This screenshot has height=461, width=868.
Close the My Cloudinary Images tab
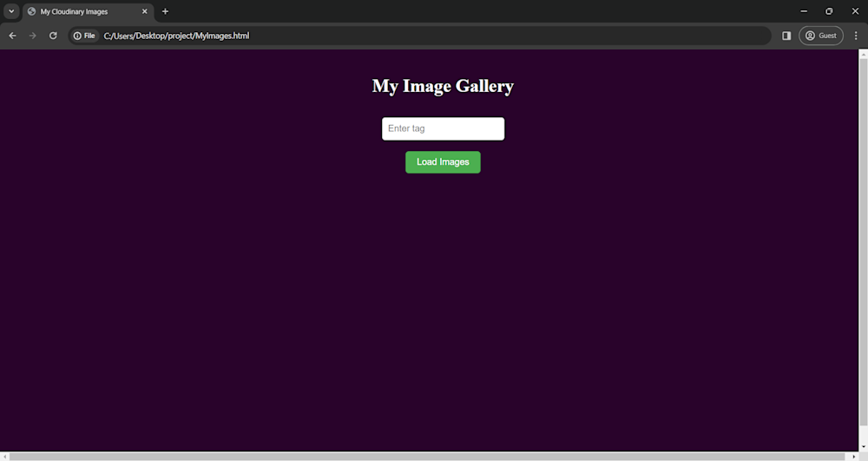pyautogui.click(x=145, y=11)
